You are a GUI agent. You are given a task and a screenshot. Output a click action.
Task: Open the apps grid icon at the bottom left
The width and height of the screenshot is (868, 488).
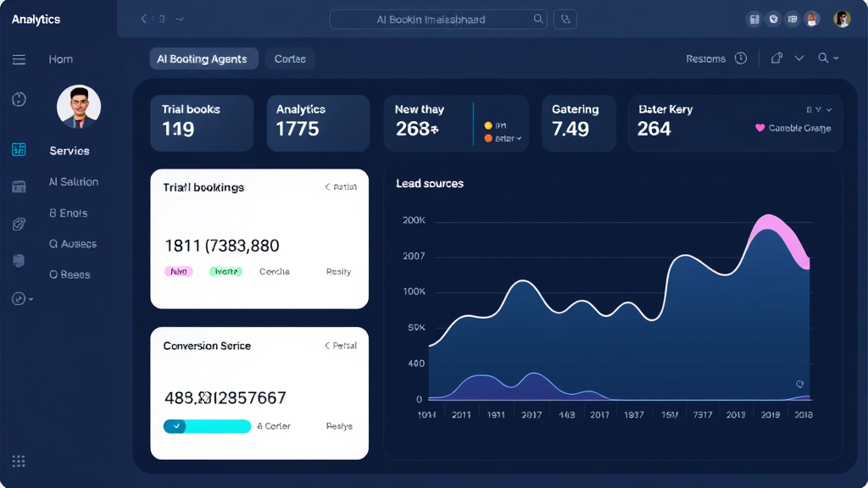(19, 461)
